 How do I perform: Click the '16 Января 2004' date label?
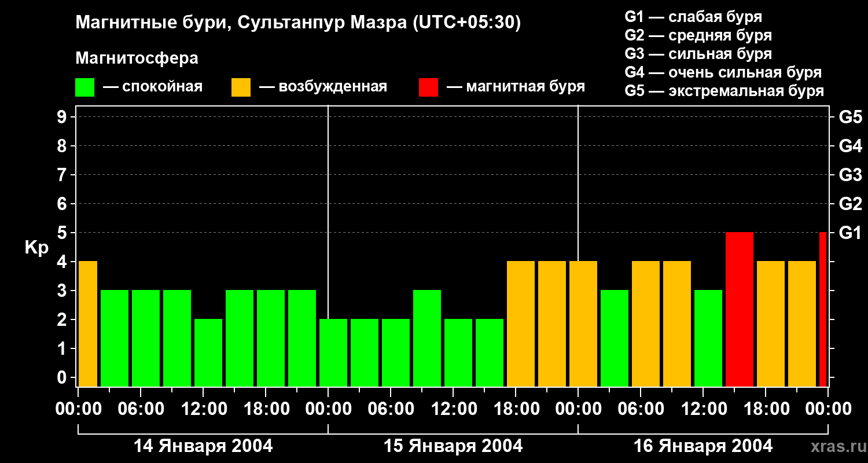point(703,446)
